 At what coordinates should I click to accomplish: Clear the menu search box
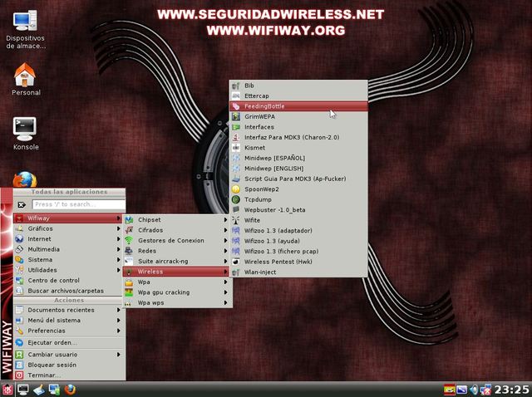pyautogui.click(x=22, y=204)
